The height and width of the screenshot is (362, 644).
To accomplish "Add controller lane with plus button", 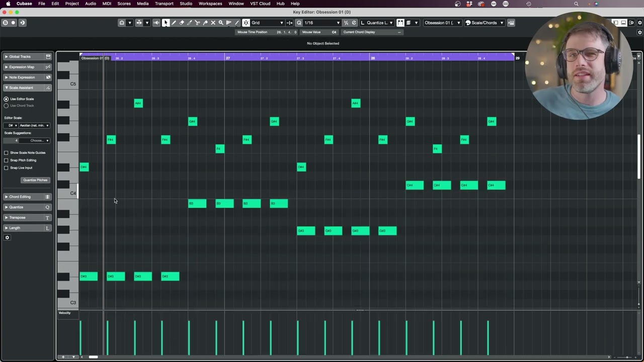I will [63, 357].
